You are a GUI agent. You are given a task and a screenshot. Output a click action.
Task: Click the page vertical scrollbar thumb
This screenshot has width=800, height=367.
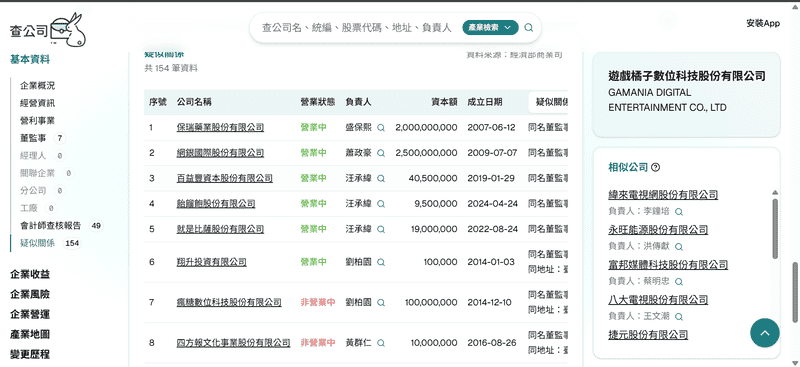tap(795, 293)
